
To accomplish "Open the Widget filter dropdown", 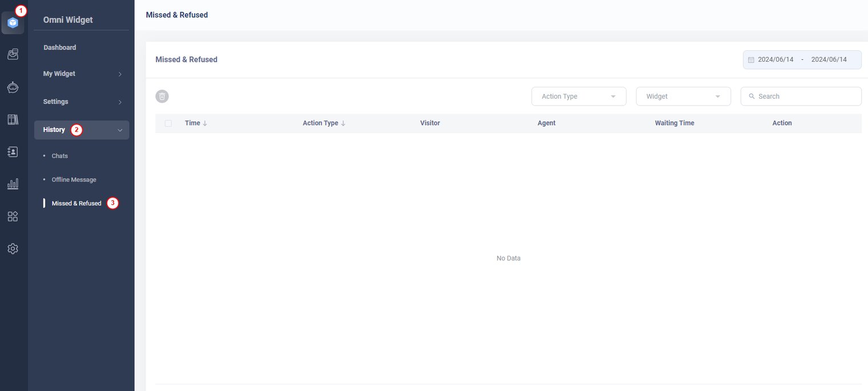I will point(683,96).
